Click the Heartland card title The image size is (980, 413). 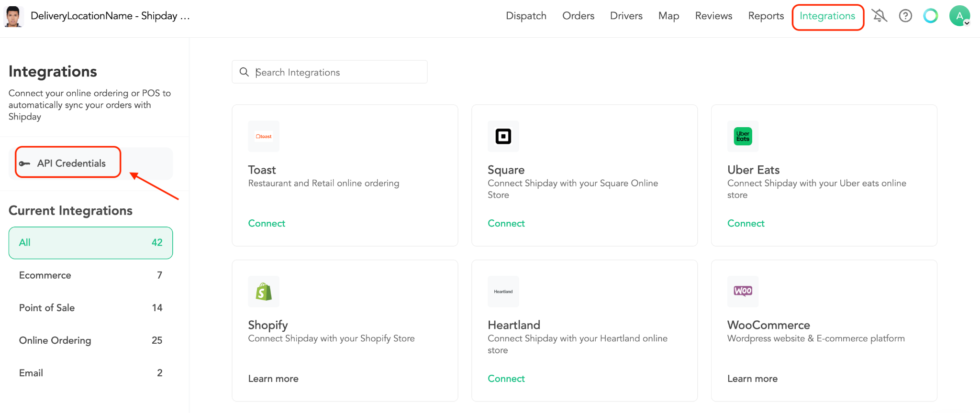pyautogui.click(x=514, y=325)
